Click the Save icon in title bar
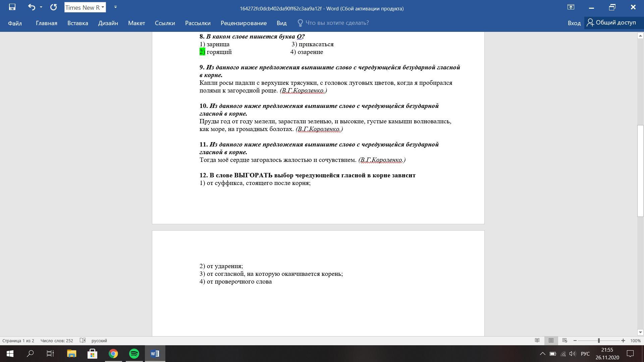644x362 pixels. click(x=12, y=7)
